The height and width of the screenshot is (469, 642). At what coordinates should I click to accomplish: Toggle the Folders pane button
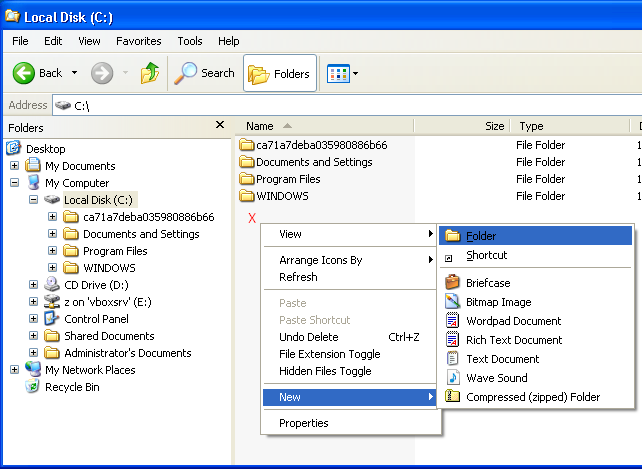pos(280,73)
